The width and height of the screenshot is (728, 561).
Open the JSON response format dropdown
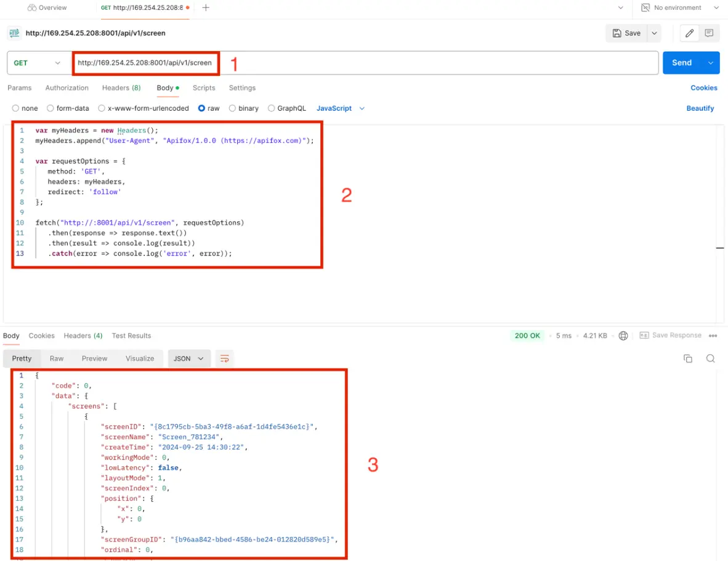tap(188, 358)
